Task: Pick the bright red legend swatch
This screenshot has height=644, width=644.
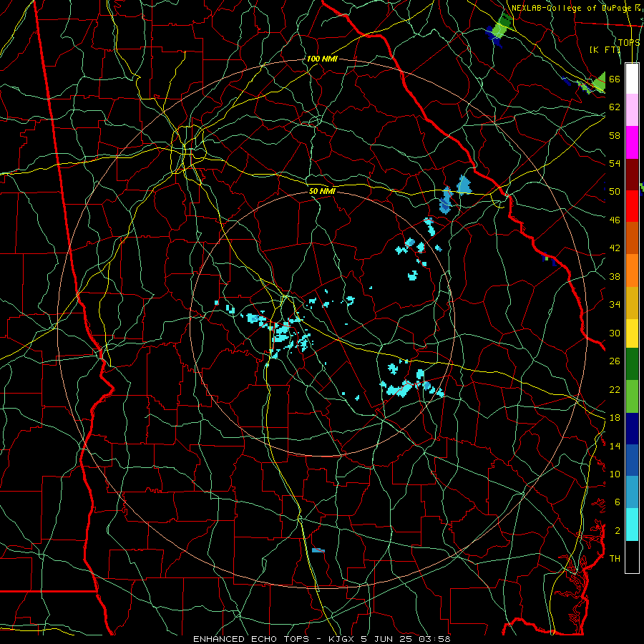Action: tap(632, 206)
